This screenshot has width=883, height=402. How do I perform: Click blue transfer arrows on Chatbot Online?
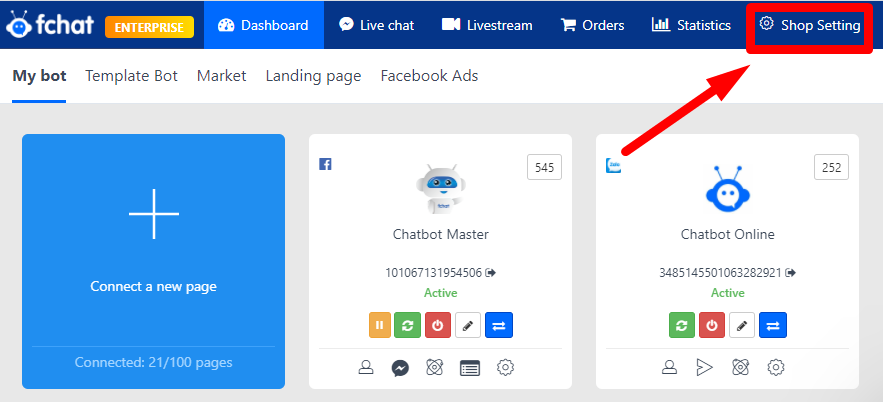click(773, 325)
